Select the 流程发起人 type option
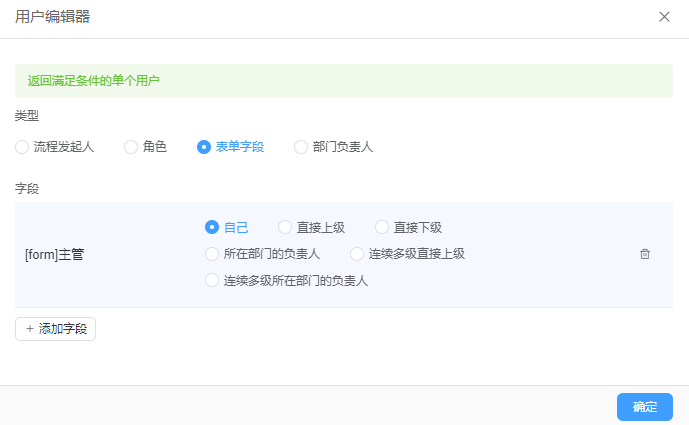Viewport: 689px width, 425px height. 22,147
